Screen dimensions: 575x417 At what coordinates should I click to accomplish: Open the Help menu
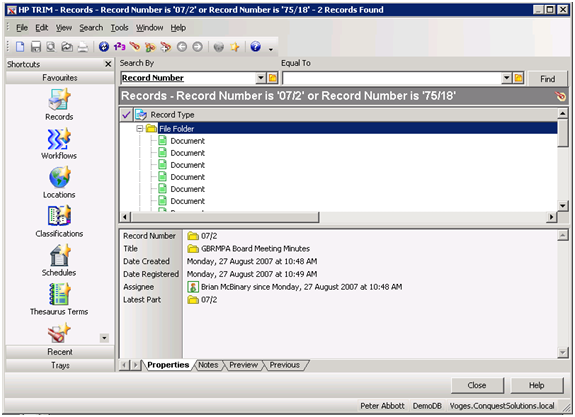pyautogui.click(x=178, y=28)
